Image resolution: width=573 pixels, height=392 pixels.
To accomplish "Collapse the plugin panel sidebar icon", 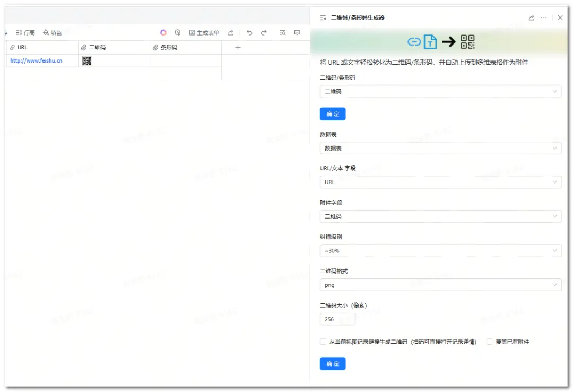I will [x=323, y=18].
